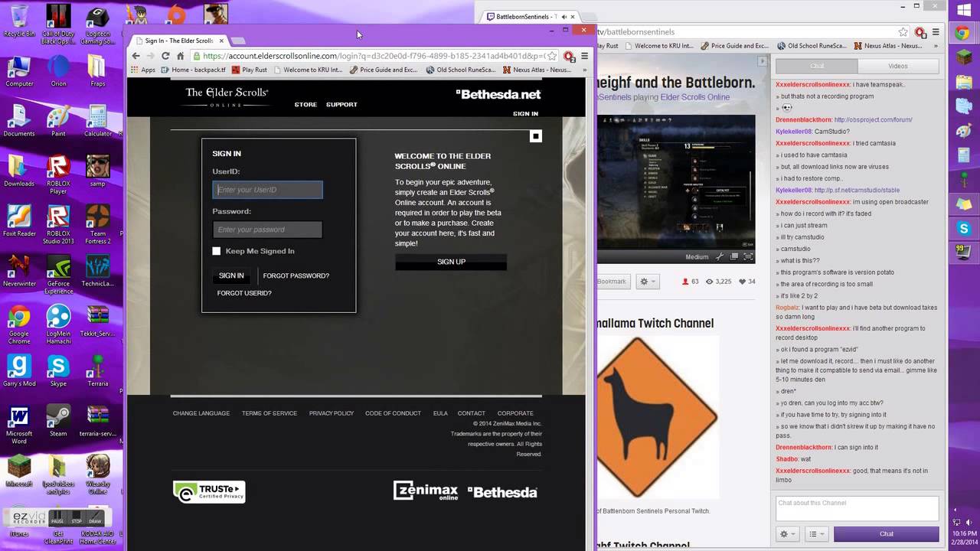Open the chat gear settings dropdown
This screenshot has height=551, width=980.
coord(787,533)
